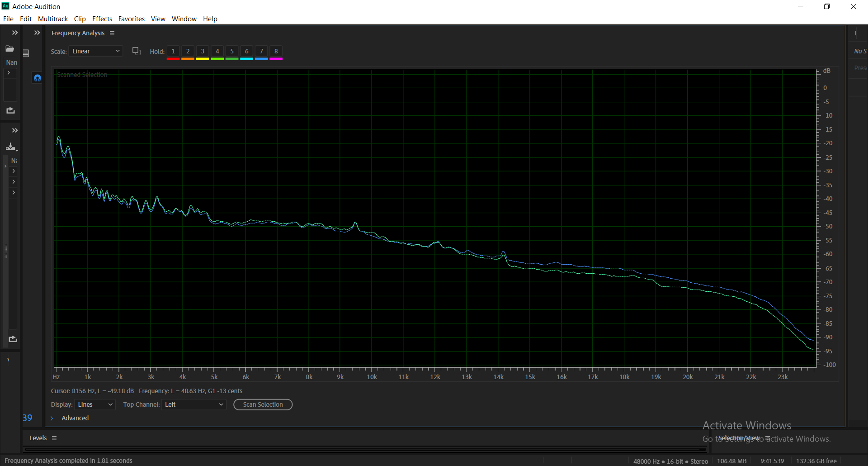Open the Window menu
868x466 pixels.
point(184,19)
